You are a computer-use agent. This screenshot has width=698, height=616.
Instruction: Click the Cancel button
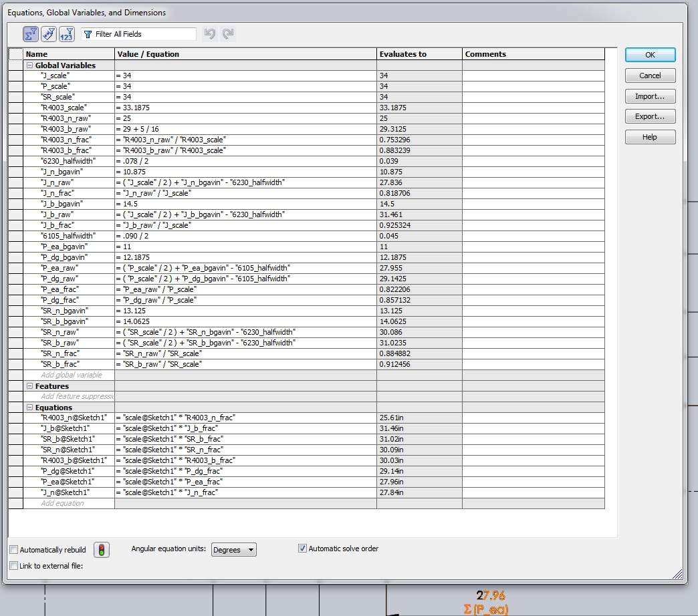pyautogui.click(x=650, y=75)
